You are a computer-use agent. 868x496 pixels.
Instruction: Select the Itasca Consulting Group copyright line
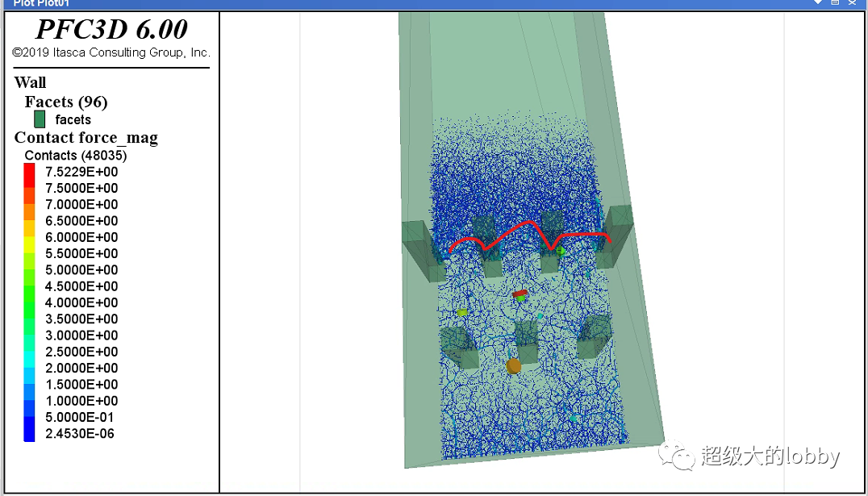[111, 52]
